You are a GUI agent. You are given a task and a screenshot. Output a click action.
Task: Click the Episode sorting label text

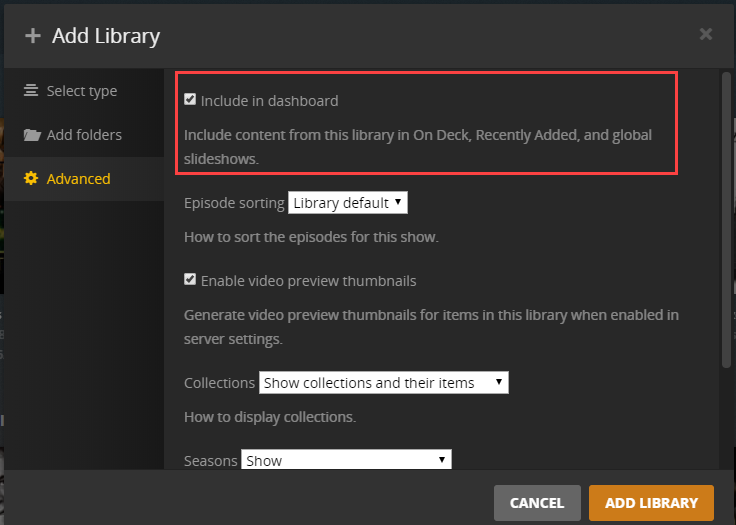[234, 203]
